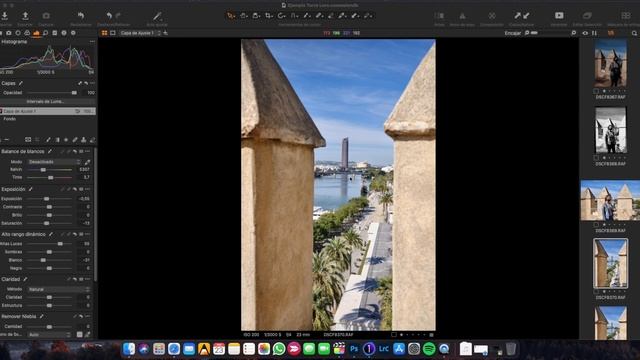Open Alto rango dinámico panel options menu
This screenshot has width=640, height=360.
click(x=88, y=234)
